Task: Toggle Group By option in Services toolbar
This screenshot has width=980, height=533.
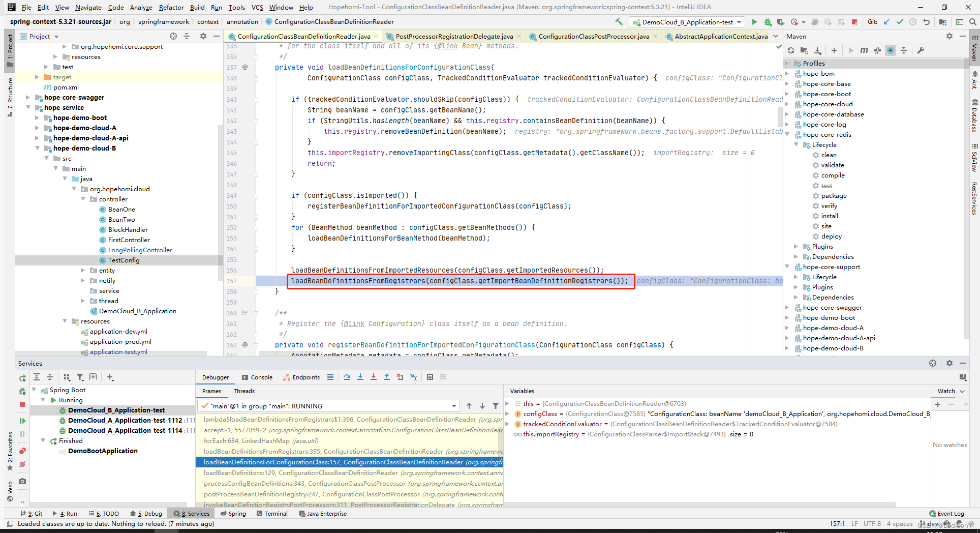Action: [x=67, y=377]
